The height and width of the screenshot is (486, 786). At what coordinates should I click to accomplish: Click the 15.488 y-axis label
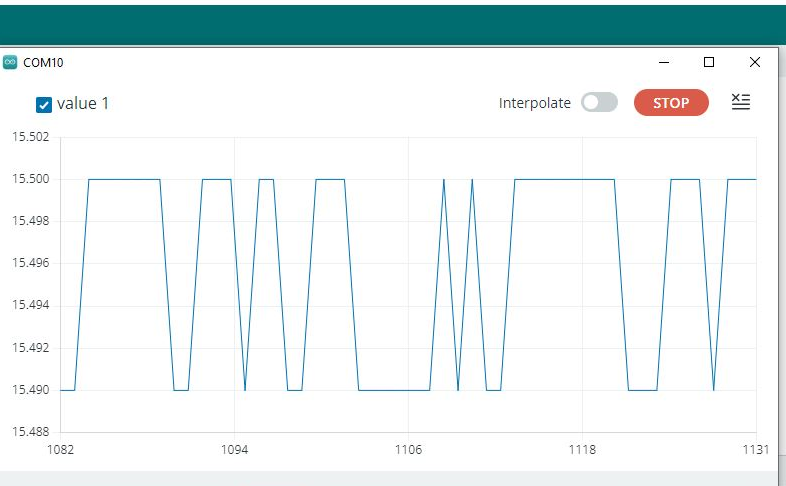click(31, 432)
